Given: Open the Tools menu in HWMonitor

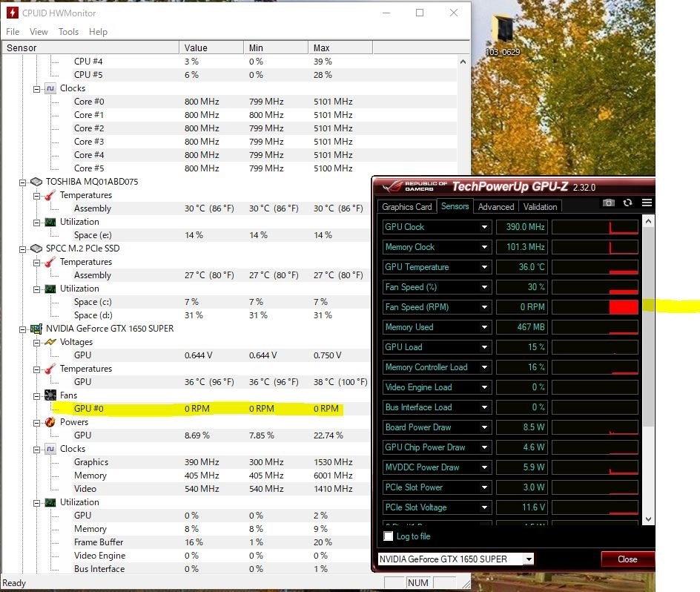Looking at the screenshot, I should [68, 32].
